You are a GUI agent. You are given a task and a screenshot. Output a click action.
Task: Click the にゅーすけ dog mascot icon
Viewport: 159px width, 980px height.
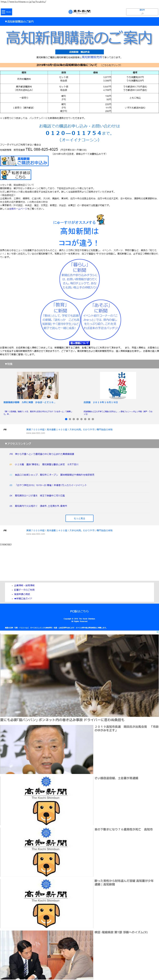click(101, 219)
